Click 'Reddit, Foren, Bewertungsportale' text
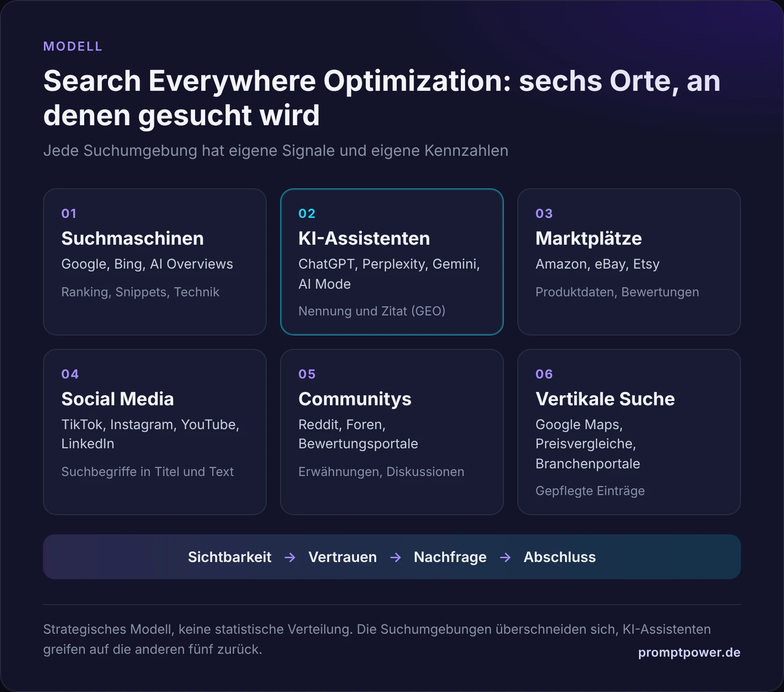This screenshot has height=692, width=784. click(x=358, y=434)
